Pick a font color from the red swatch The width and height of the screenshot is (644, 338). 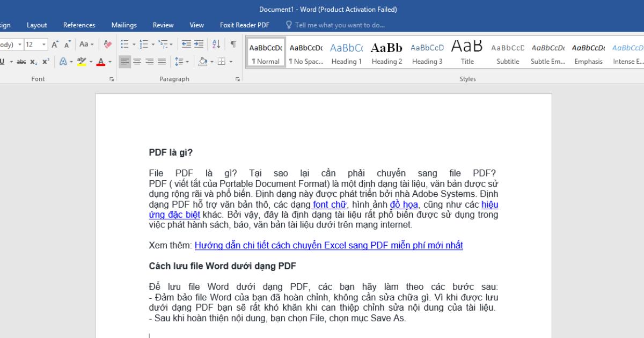[x=101, y=62]
